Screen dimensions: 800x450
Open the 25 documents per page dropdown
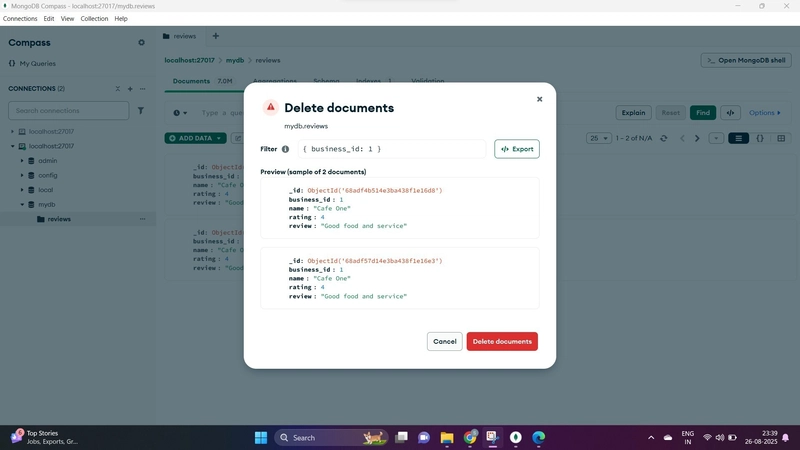[x=598, y=138]
